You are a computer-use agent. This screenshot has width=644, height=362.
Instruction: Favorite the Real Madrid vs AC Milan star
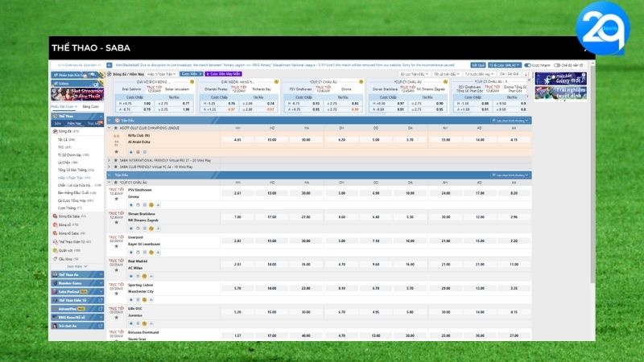click(x=116, y=270)
